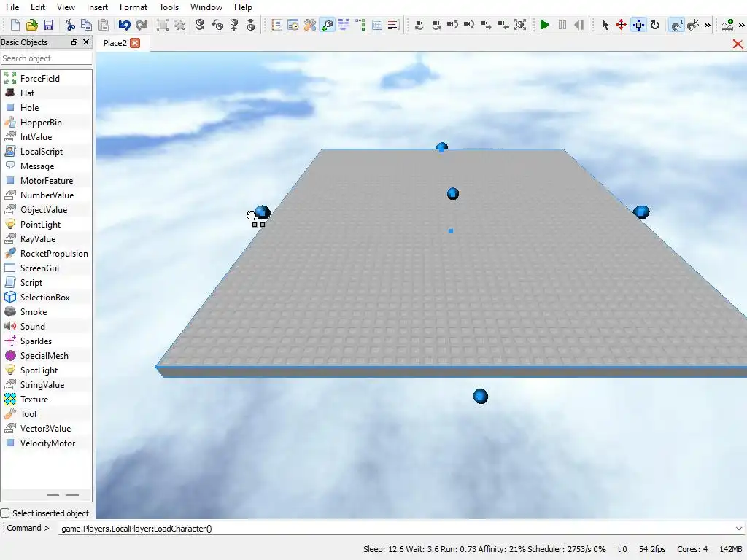This screenshot has height=560, width=747.
Task: Click the Move part up icon
Action: click(x=234, y=25)
